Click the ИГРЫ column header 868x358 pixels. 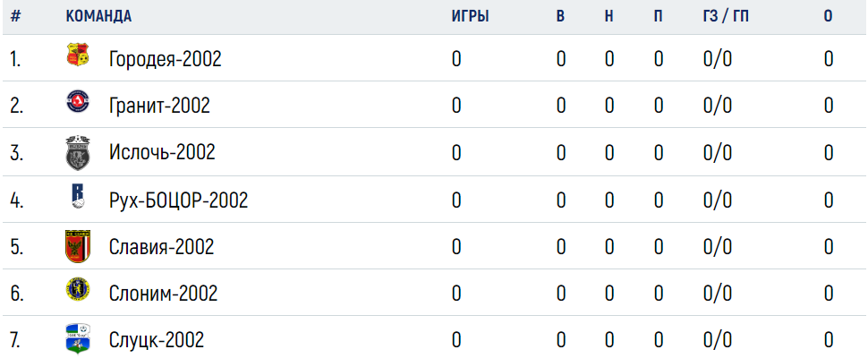(x=470, y=17)
